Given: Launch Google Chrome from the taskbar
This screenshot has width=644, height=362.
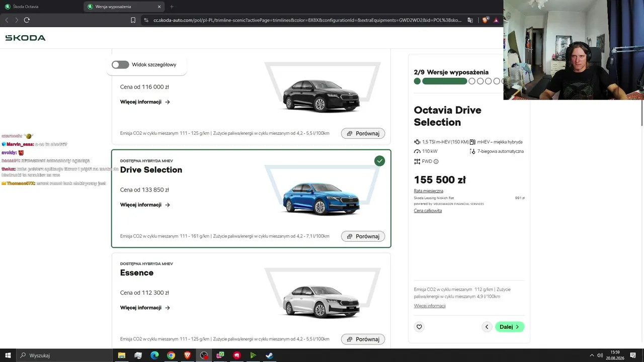Looking at the screenshot, I should [x=171, y=355].
